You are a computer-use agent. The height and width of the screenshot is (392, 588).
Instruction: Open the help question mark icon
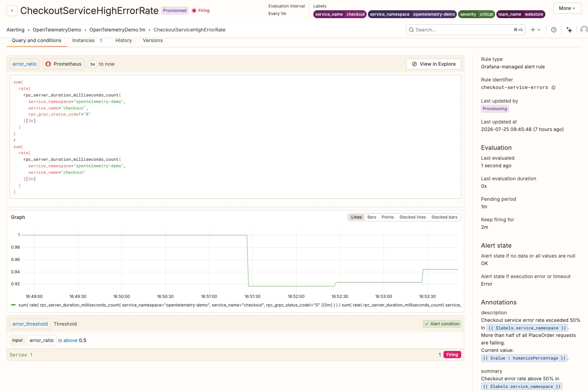click(554, 30)
